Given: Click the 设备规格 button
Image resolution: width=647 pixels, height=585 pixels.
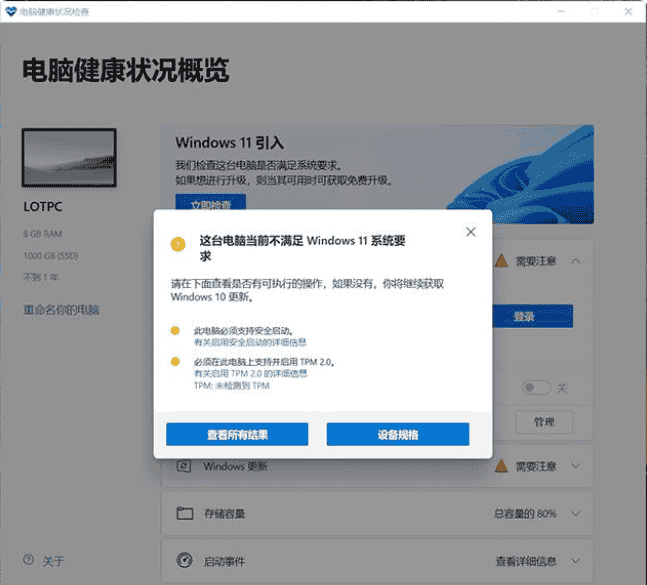Looking at the screenshot, I should 397,434.
